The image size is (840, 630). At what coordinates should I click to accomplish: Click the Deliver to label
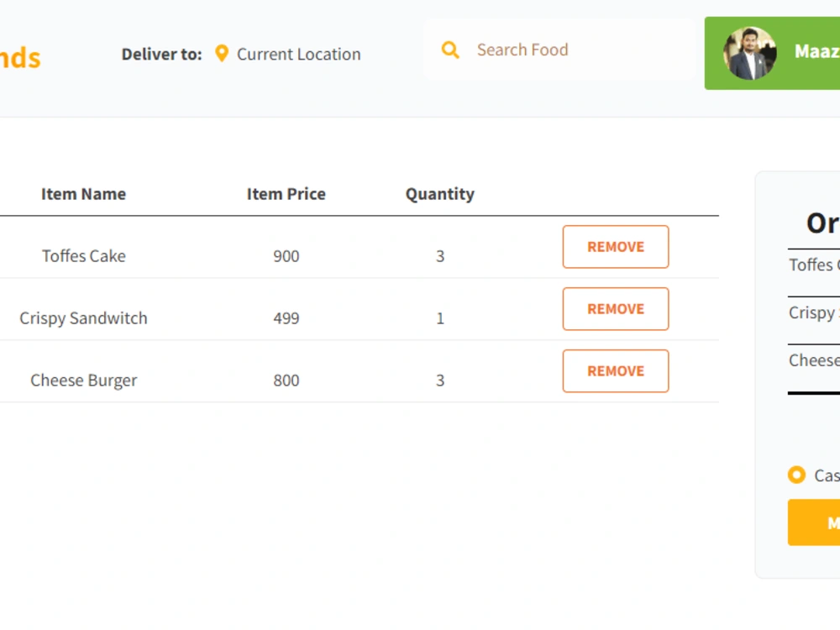click(162, 54)
